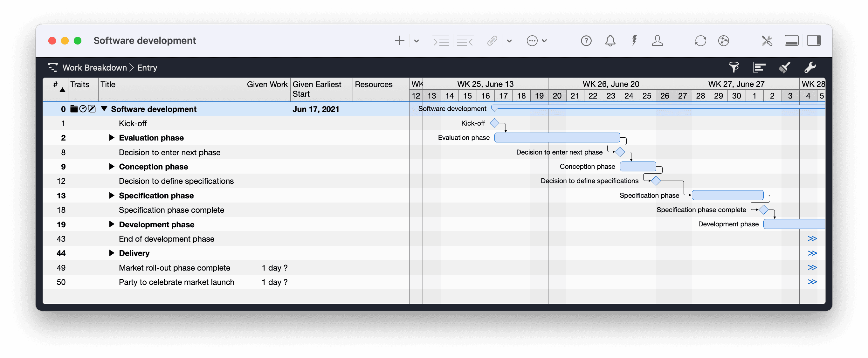Click the sync arrows icon
868x358 pixels.
click(x=701, y=40)
